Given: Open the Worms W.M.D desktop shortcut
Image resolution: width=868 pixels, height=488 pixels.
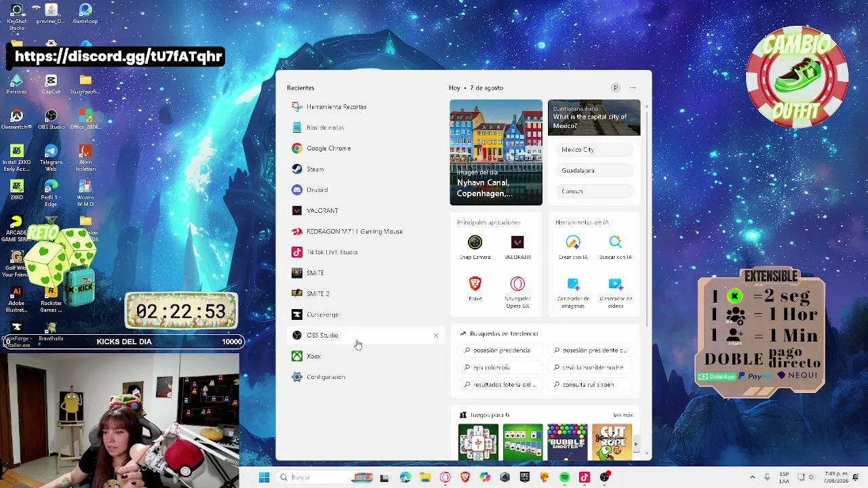Looking at the screenshot, I should click(x=85, y=194).
